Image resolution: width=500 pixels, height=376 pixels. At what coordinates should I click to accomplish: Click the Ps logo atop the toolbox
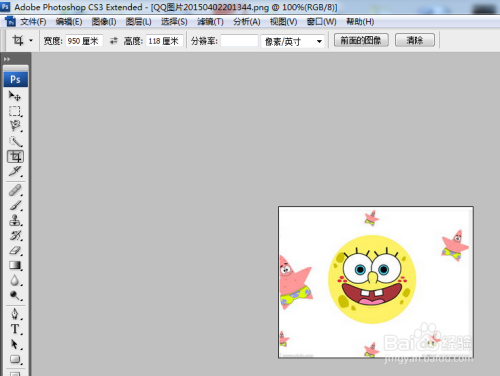point(15,79)
